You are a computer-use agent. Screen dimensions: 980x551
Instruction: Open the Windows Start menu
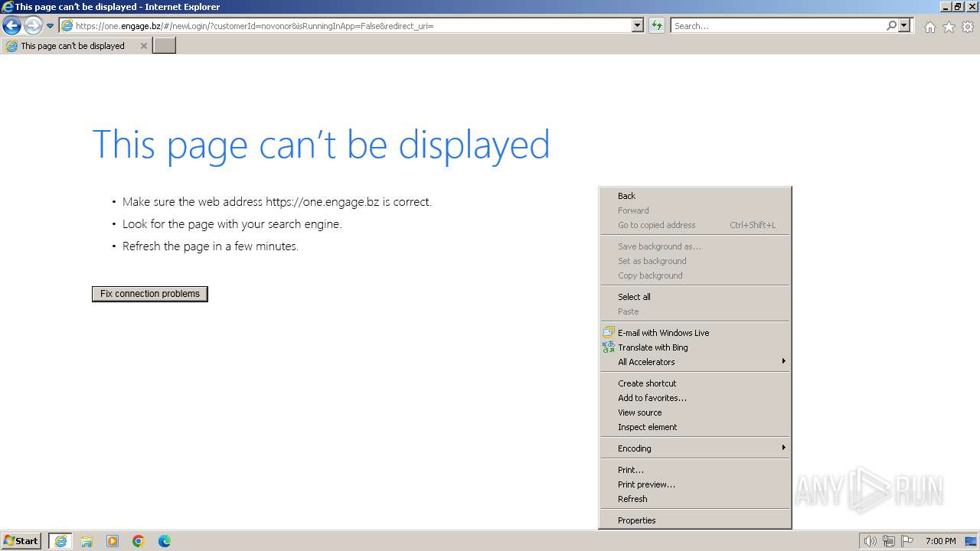pos(21,541)
